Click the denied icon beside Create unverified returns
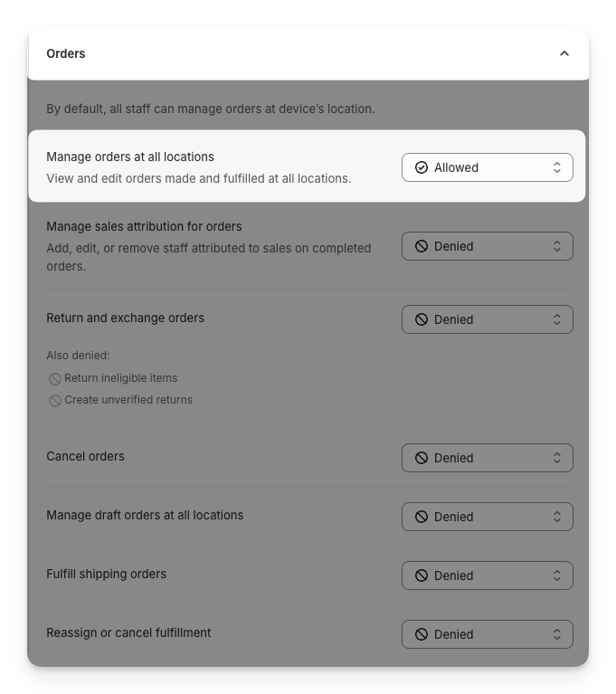 tap(55, 401)
